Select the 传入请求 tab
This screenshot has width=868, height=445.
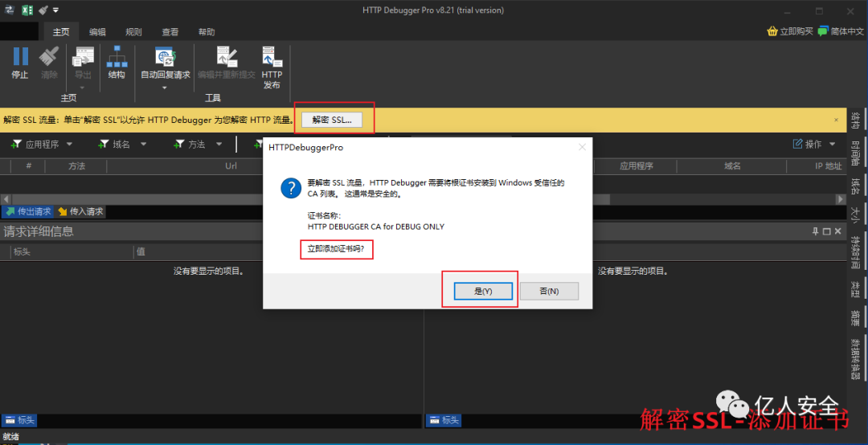point(80,211)
